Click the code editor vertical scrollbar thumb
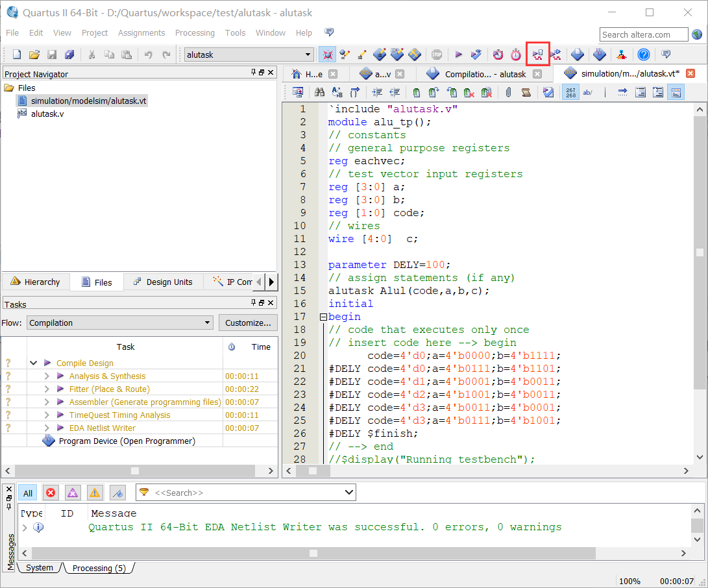 (x=700, y=252)
